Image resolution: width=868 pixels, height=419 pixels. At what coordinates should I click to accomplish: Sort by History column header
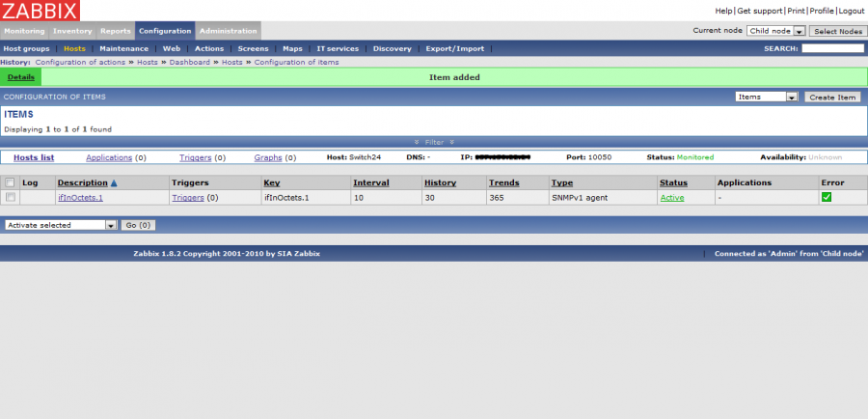pyautogui.click(x=440, y=182)
